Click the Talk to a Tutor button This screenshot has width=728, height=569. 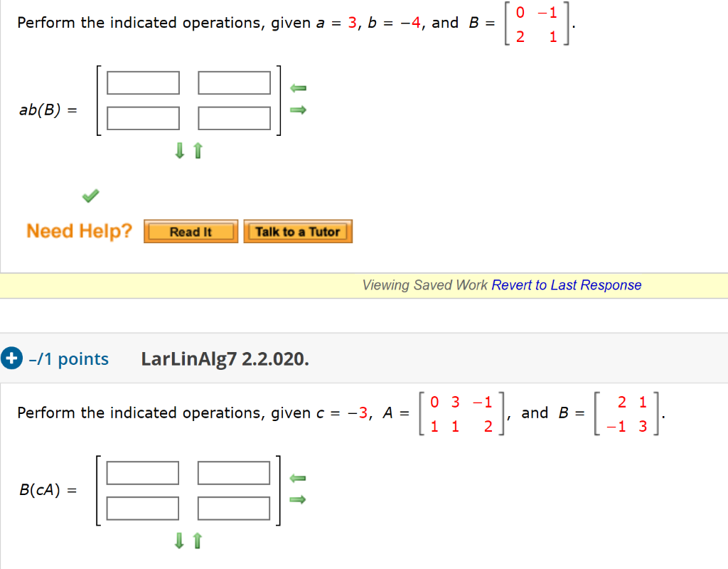click(x=298, y=230)
